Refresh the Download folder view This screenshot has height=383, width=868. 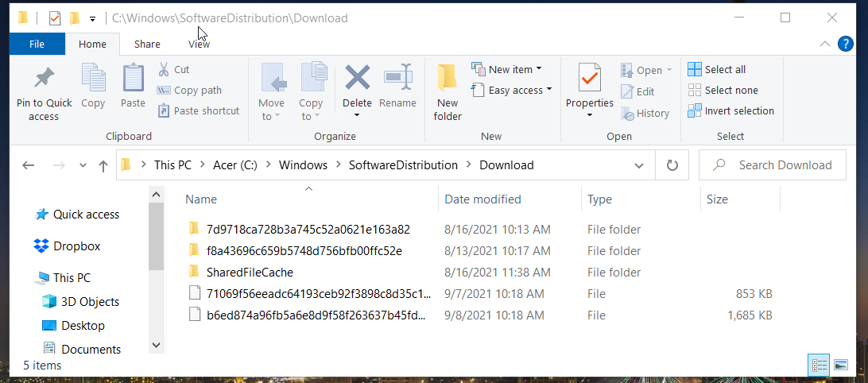[x=672, y=165]
